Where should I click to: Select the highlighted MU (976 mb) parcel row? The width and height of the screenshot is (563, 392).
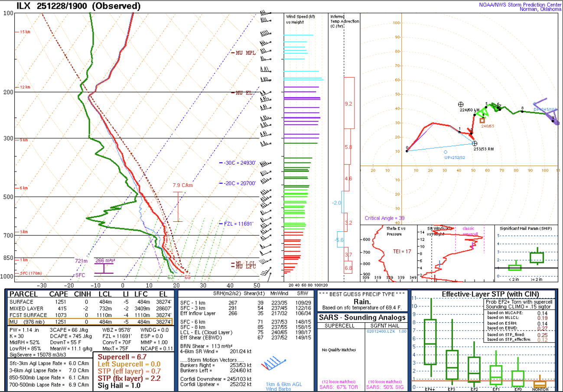click(x=91, y=322)
